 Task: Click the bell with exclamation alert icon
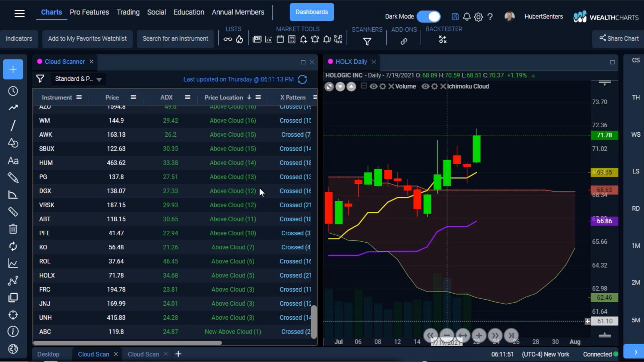(327, 40)
